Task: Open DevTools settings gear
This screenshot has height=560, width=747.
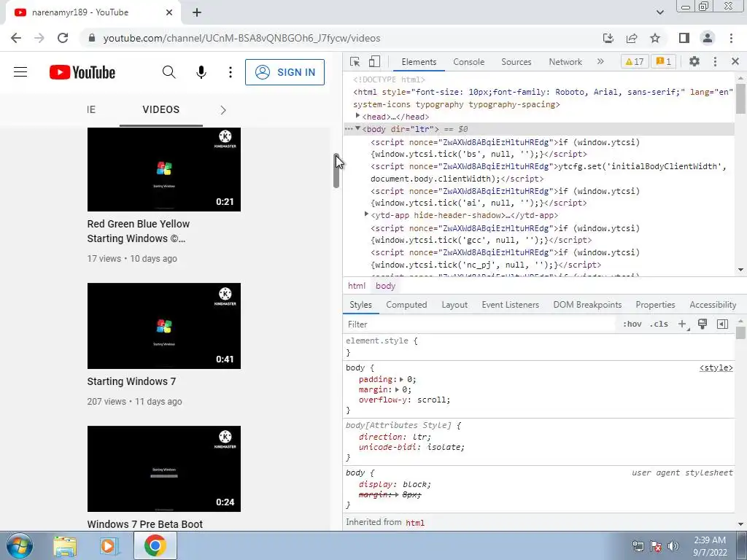Action: [x=694, y=61]
